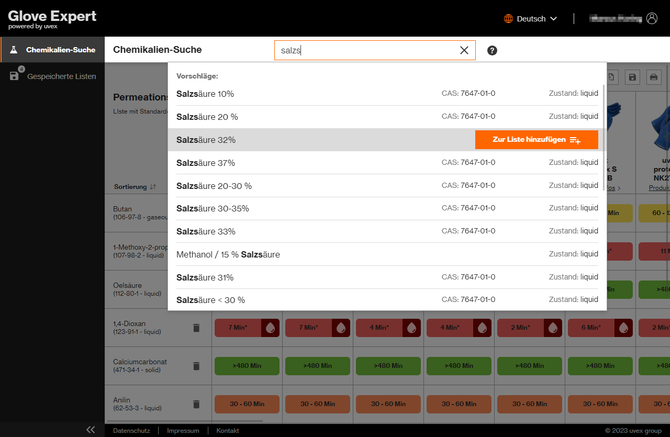Image resolution: width=670 pixels, height=437 pixels.
Task: Open the user profile icon
Action: coord(652,18)
